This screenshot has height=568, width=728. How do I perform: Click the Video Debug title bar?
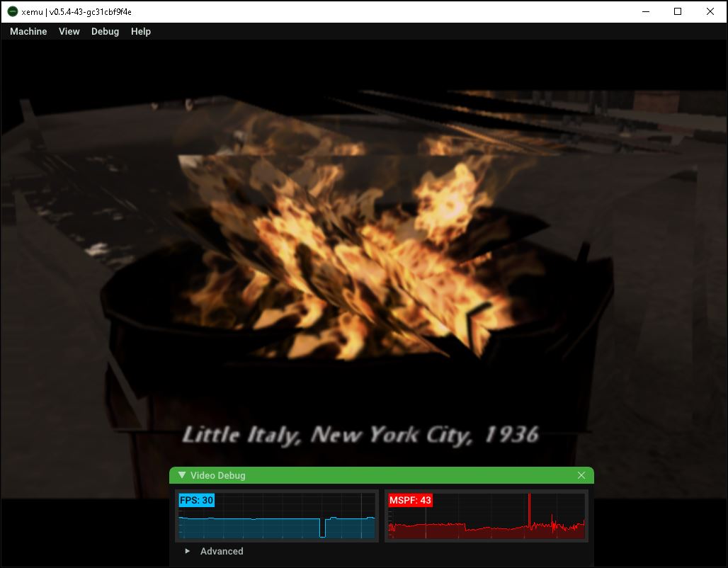coord(382,475)
